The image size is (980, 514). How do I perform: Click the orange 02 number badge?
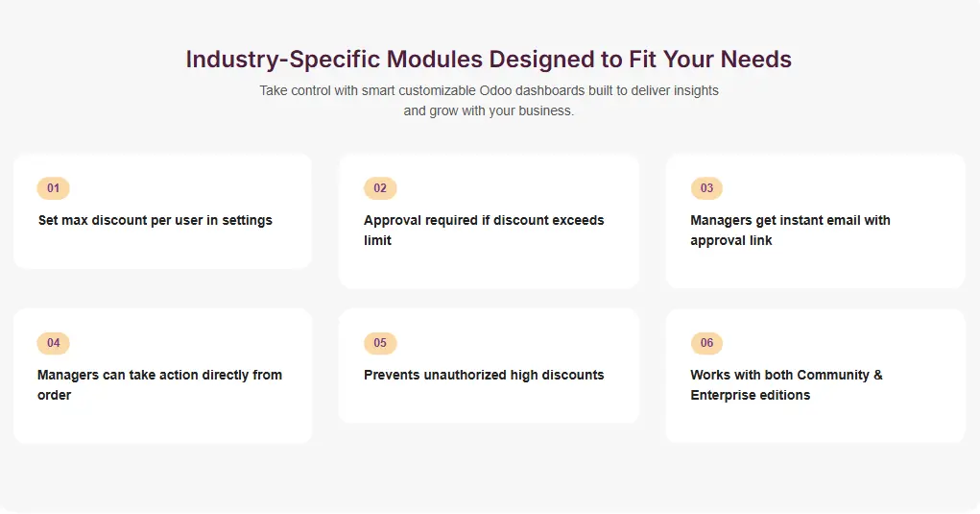point(380,188)
